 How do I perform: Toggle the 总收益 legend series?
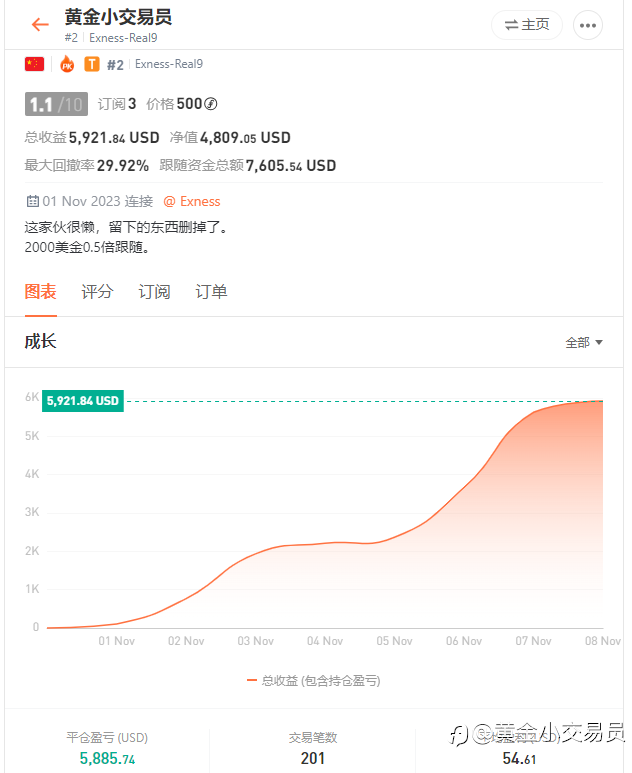coord(314,681)
